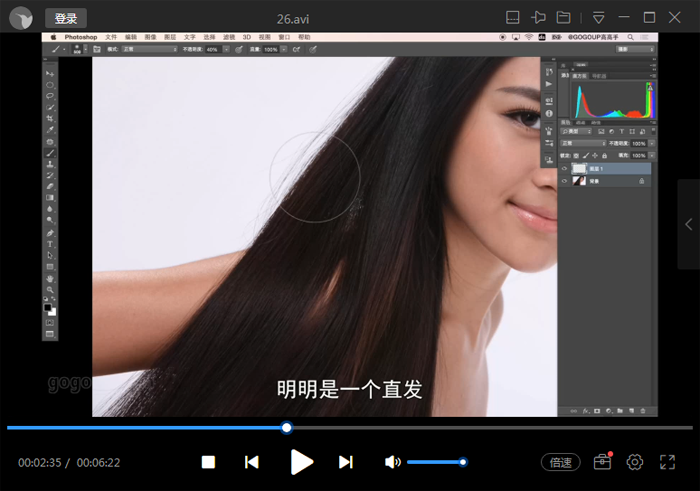Expand the playlist side panel arrow
This screenshot has height=491, width=700.
[688, 225]
